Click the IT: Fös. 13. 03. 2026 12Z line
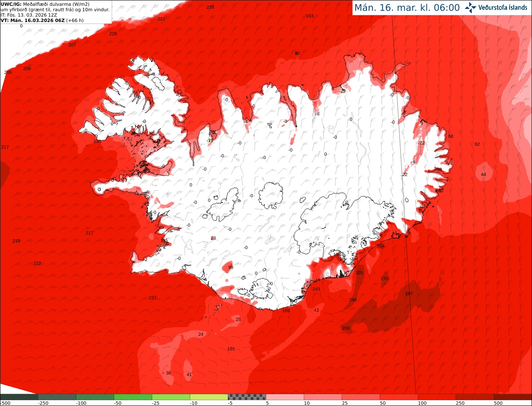 (x=29, y=15)
